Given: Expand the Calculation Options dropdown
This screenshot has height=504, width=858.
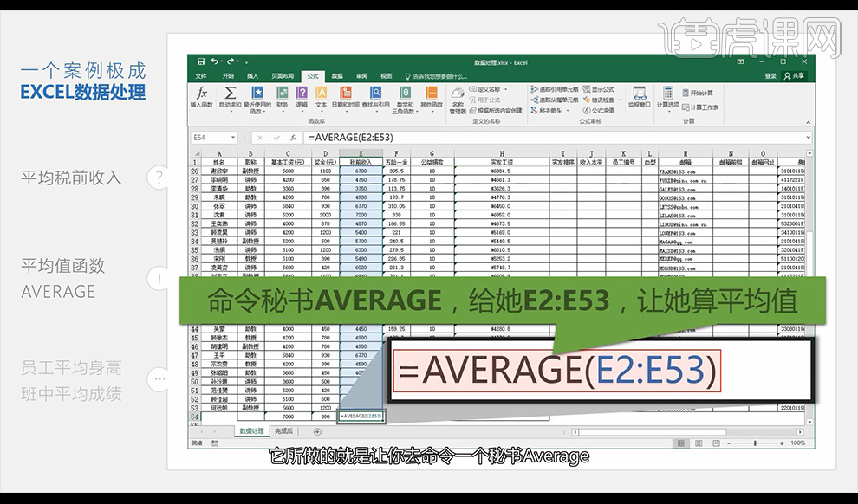Looking at the screenshot, I should pos(668,97).
